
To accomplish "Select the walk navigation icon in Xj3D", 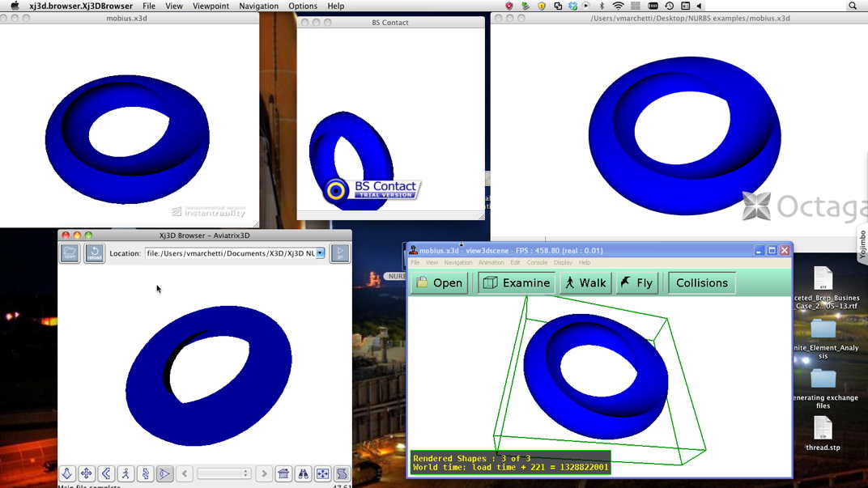I will pyautogui.click(x=126, y=473).
